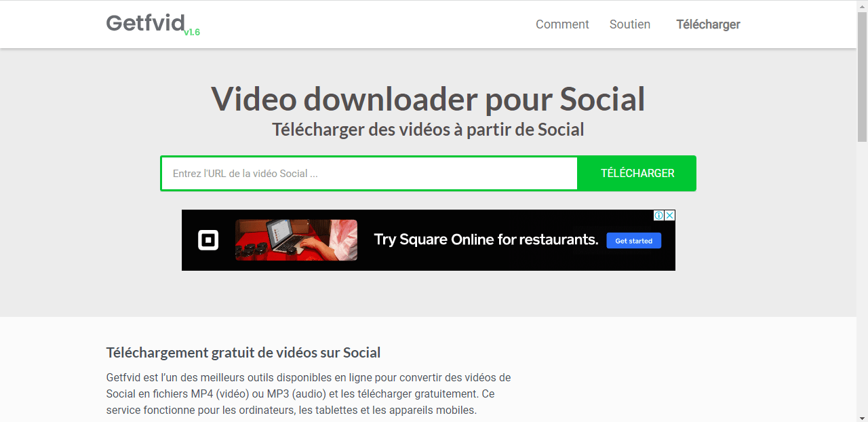Image resolution: width=868 pixels, height=422 pixels.
Task: Click the laptop photo in the Square ad
Action: [296, 240]
